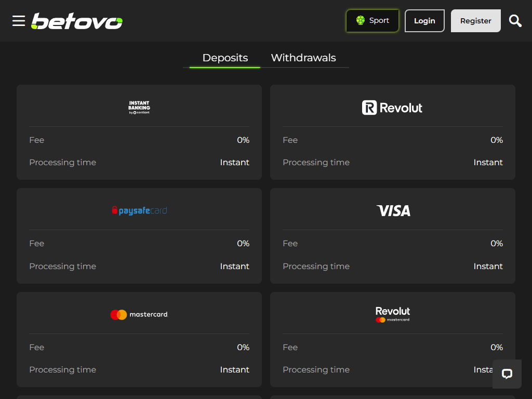Choose the VISA payment logo
Viewport: 532px width, 399px height.
pos(393,211)
